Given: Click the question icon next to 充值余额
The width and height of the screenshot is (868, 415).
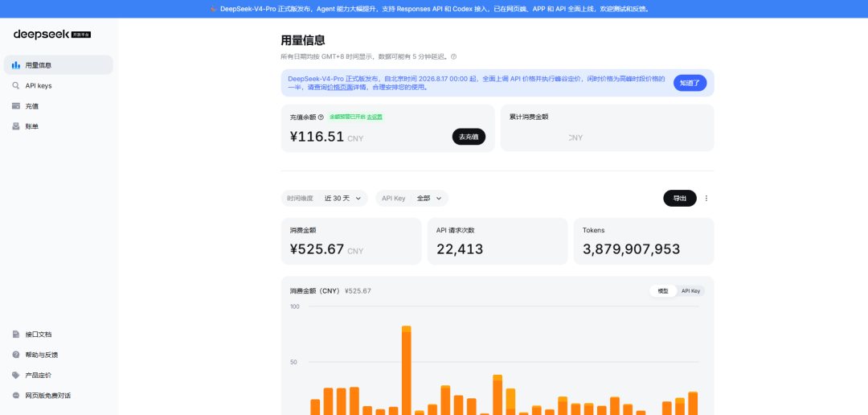Looking at the screenshot, I should (x=321, y=117).
